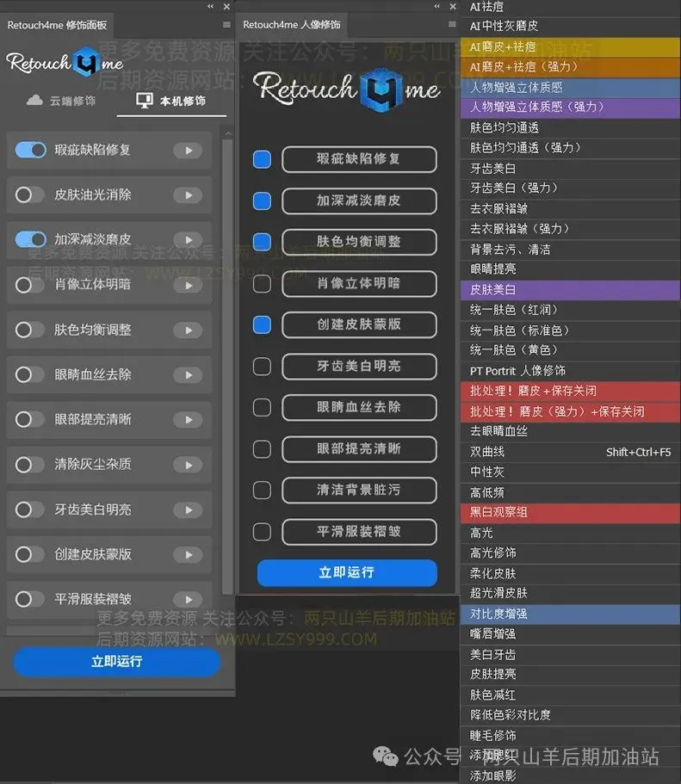Enable the 皮肤油光消除 switch

29,194
